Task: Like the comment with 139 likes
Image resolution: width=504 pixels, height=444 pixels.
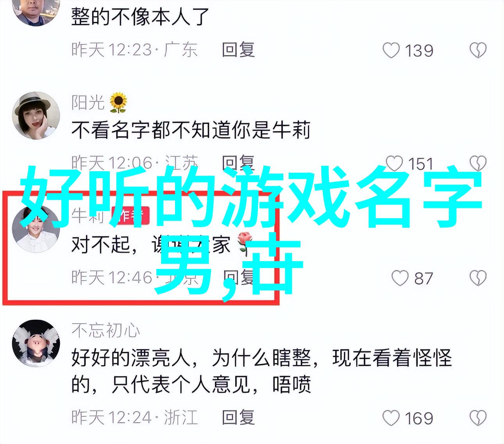Action: coord(391,51)
